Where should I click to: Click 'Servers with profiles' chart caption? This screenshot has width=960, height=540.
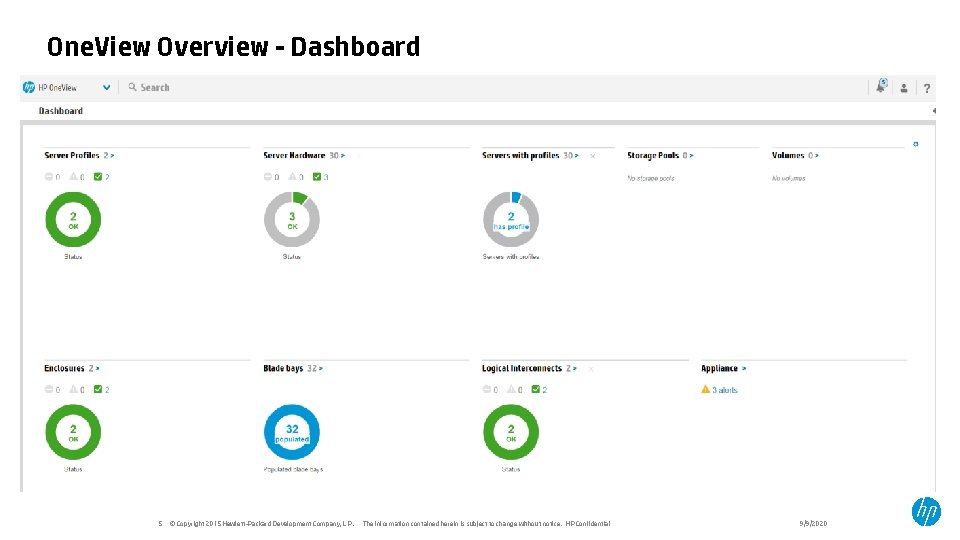511,257
